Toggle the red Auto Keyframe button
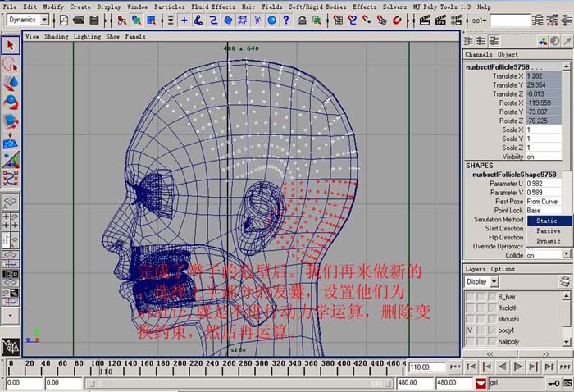The image size is (574, 392). click(x=481, y=383)
